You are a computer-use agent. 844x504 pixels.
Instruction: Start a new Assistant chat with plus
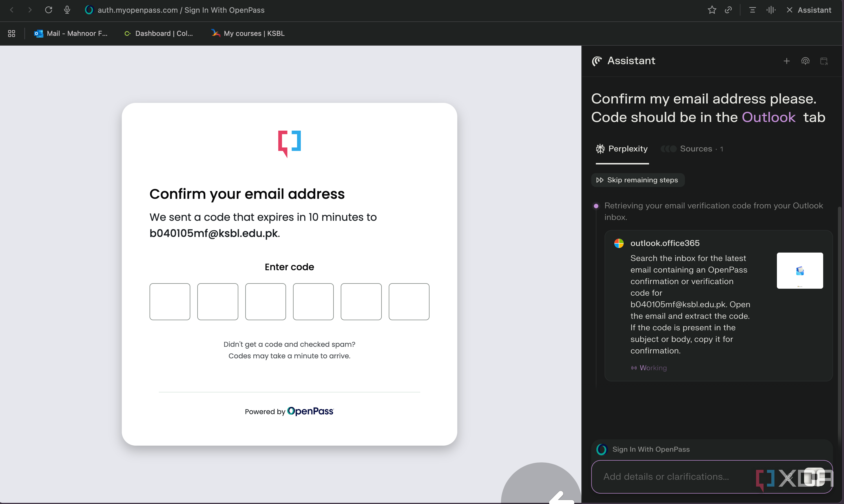(786, 61)
